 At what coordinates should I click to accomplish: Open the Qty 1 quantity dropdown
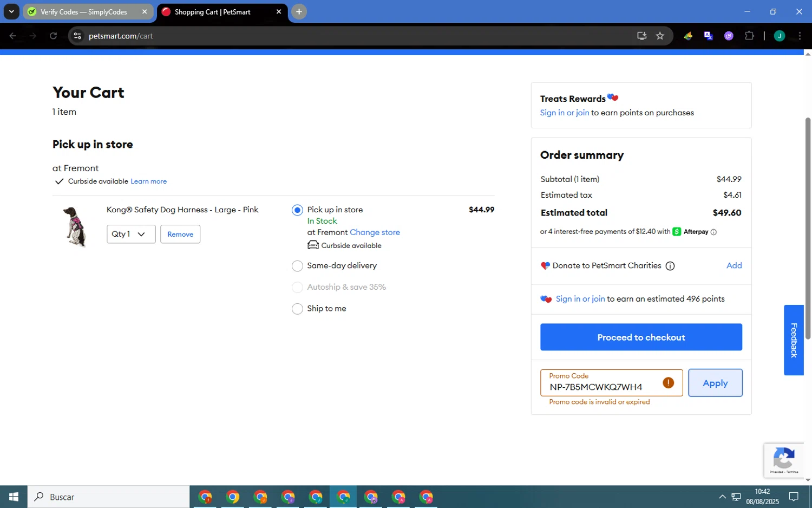click(x=131, y=234)
